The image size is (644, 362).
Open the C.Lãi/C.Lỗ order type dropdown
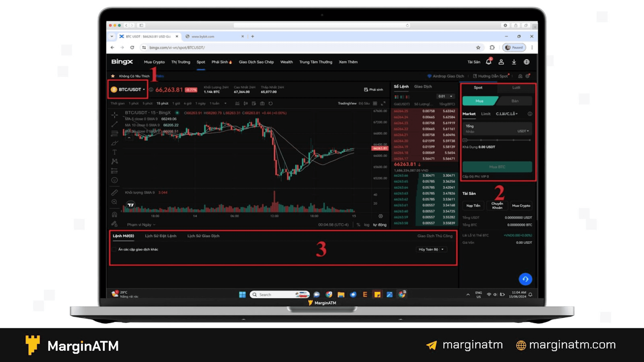507,114
